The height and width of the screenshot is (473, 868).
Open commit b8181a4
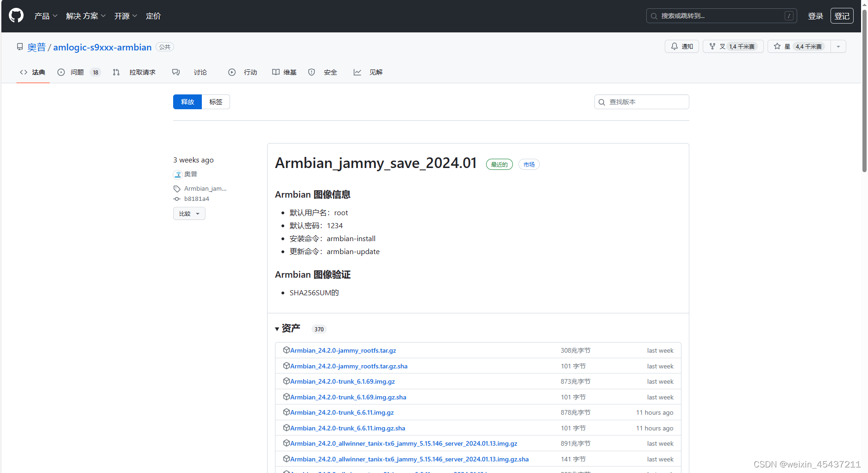[197, 199]
